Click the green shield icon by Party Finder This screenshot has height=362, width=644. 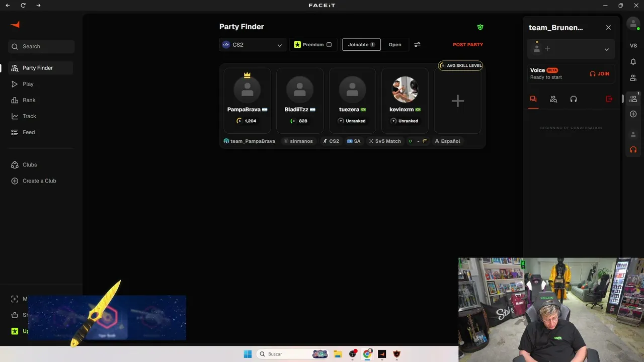coord(480,27)
